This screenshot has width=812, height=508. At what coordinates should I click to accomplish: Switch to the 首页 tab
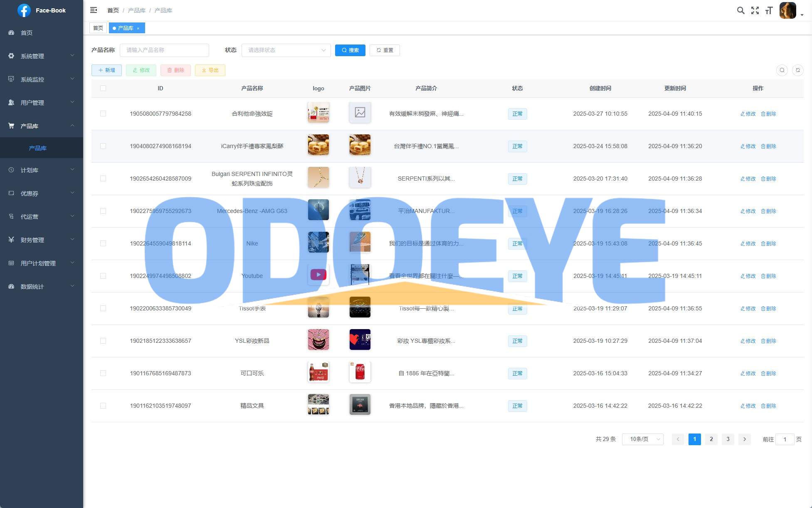[x=98, y=28]
